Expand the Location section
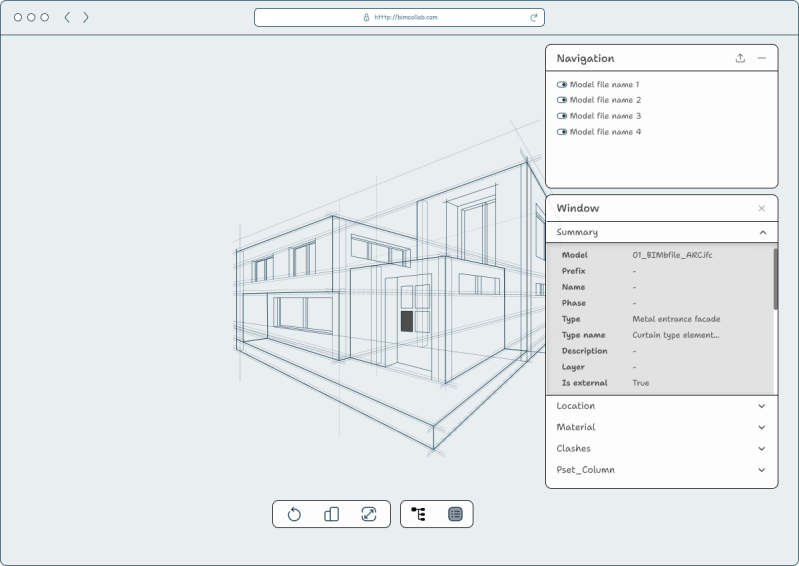The width and height of the screenshot is (799, 566). click(x=762, y=406)
